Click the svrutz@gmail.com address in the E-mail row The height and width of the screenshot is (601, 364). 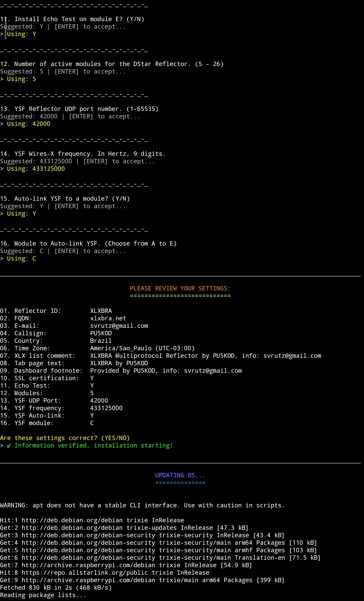119,326
